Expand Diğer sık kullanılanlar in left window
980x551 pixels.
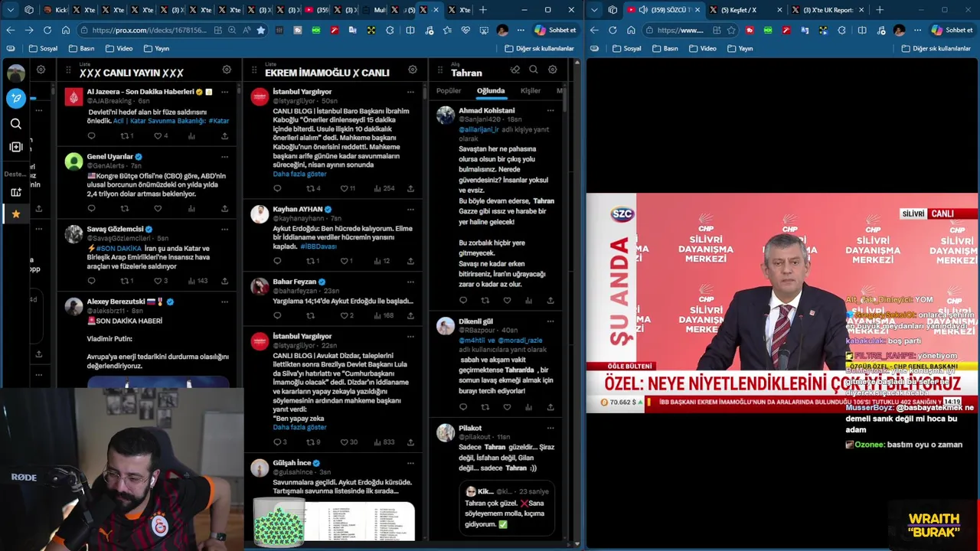pyautogui.click(x=540, y=48)
